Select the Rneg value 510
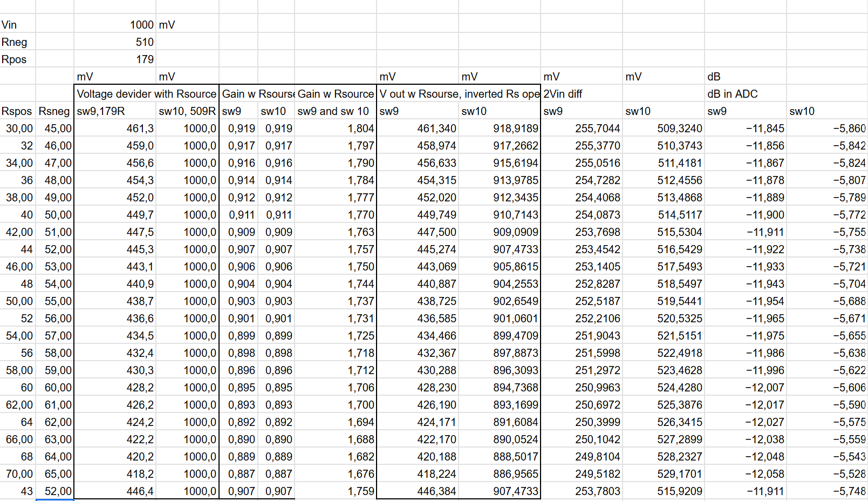The image size is (868, 501). click(115, 42)
